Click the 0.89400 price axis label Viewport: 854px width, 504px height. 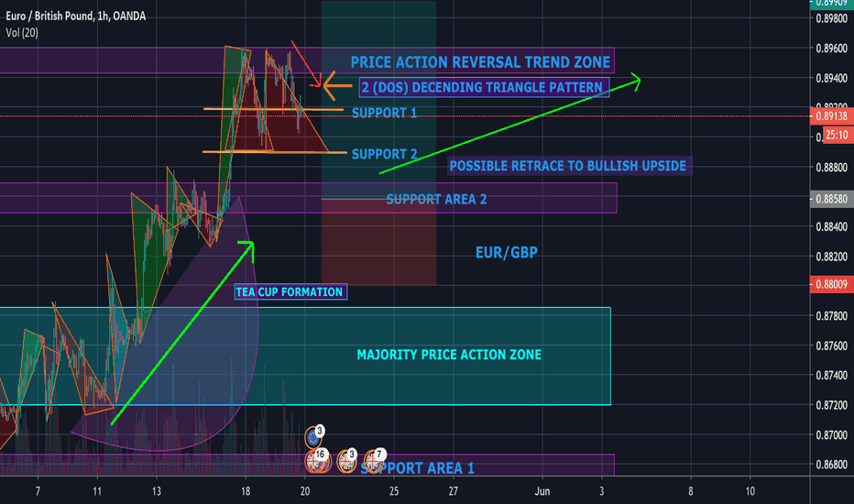[831, 78]
